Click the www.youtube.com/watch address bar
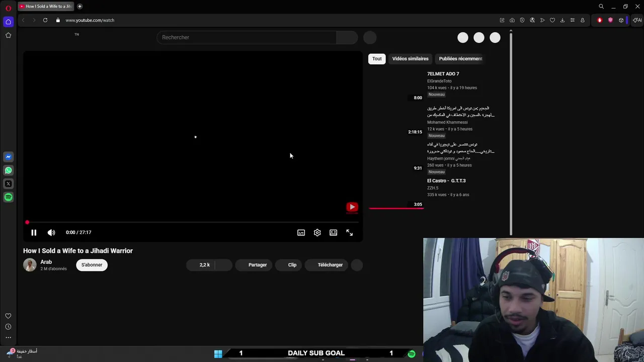The height and width of the screenshot is (362, 644). pos(90,20)
